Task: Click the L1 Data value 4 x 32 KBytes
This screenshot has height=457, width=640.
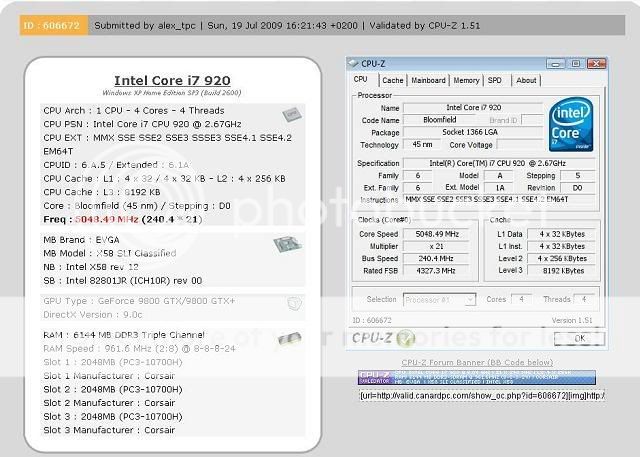Action: pos(562,234)
